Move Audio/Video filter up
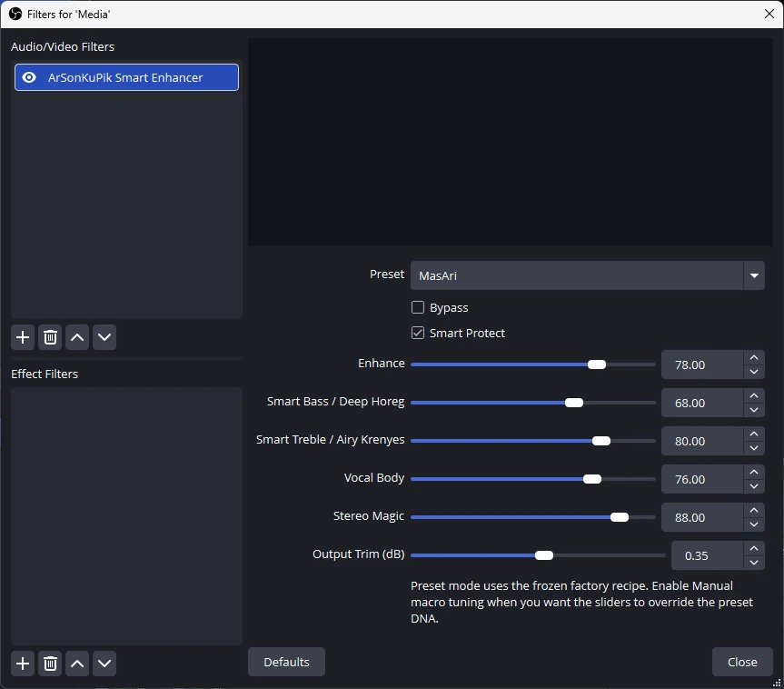 coord(77,337)
